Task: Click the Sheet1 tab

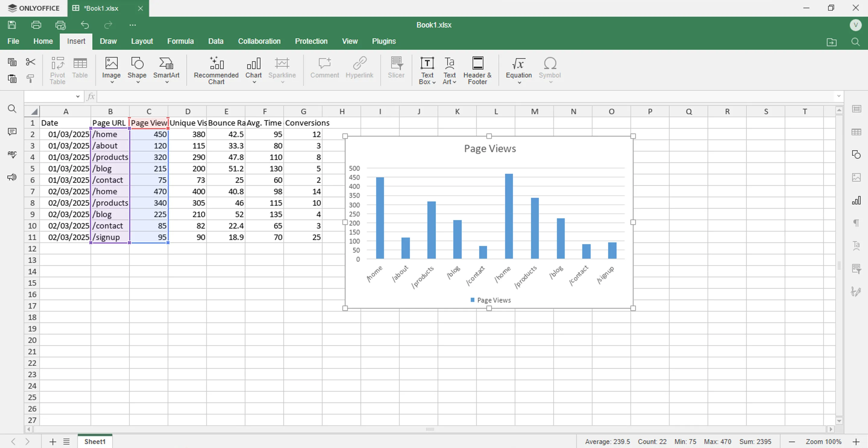Action: click(95, 441)
